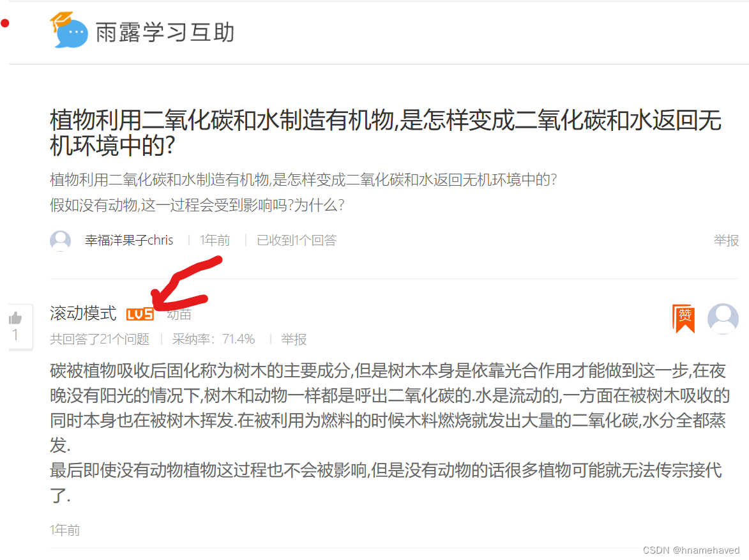This screenshot has width=749, height=560.
Task: Open answerer profile 滚动模式
Action: pyautogui.click(x=83, y=314)
